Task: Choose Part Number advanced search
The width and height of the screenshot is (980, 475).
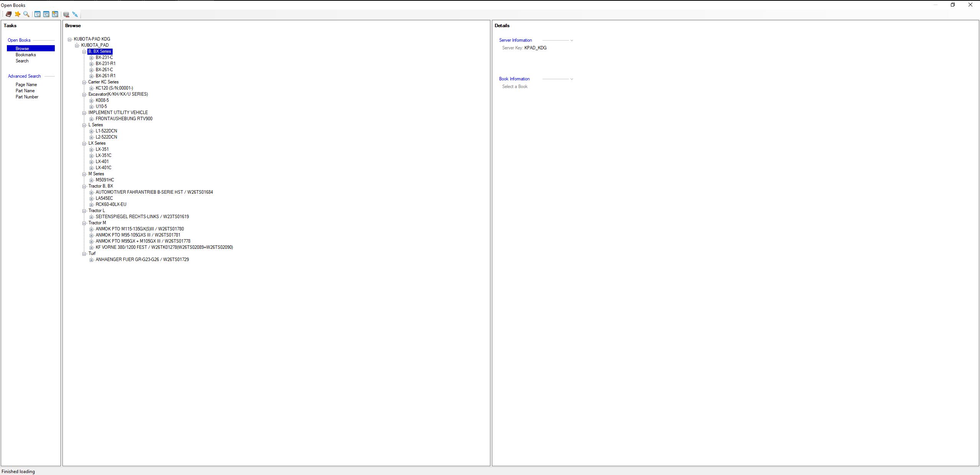Action: pyautogui.click(x=27, y=97)
